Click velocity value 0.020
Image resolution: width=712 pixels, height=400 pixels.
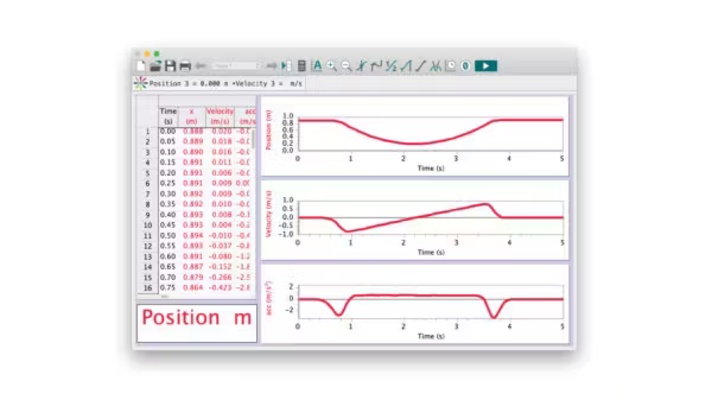click(222, 131)
